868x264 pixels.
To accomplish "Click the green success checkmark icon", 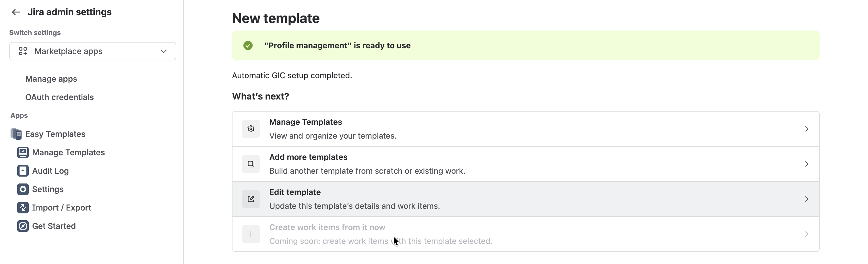I will pyautogui.click(x=248, y=45).
